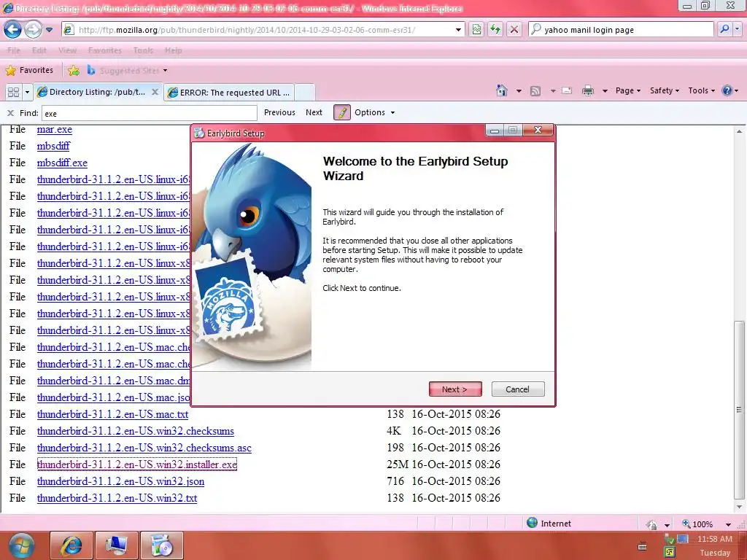Open thunderbird-31.1.2.en-US.mac.txt link
747x560 pixels.
[x=113, y=414]
